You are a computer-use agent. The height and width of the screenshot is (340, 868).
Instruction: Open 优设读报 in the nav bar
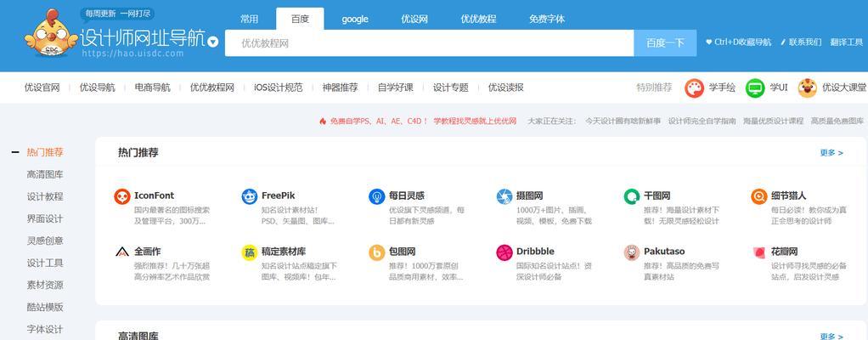click(506, 88)
